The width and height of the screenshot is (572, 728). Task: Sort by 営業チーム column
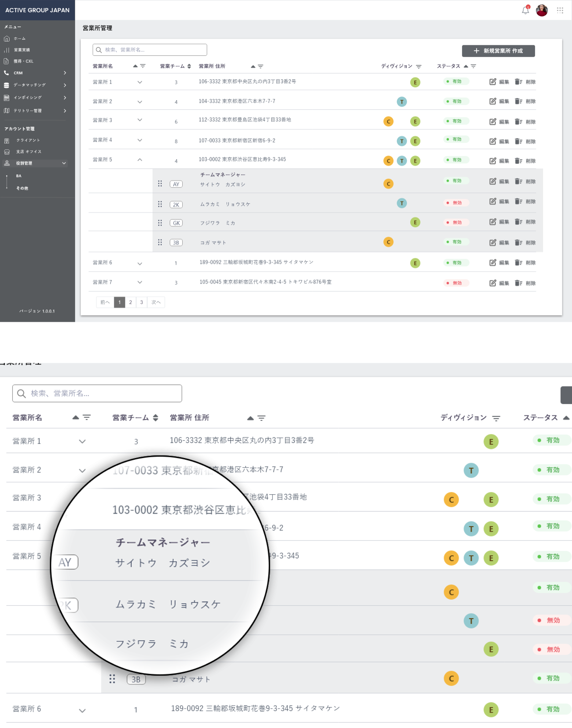(189, 66)
